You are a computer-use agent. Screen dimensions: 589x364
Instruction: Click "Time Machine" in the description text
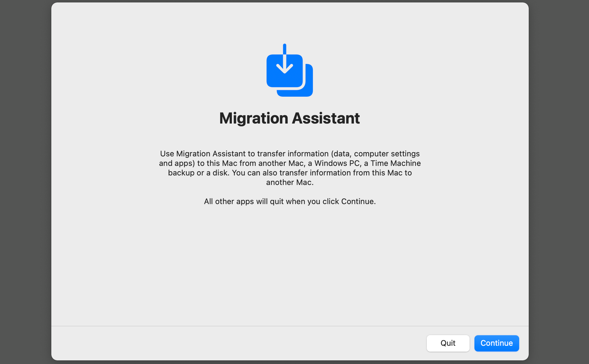point(396,163)
